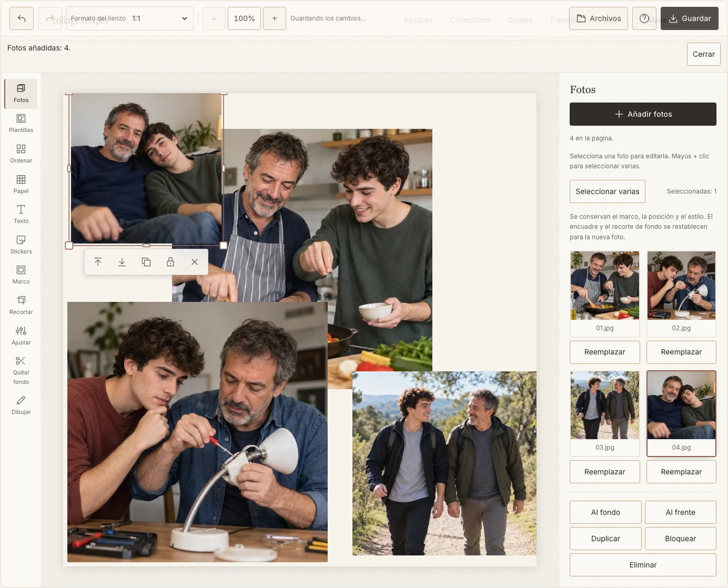Open the Marco frame tool

[x=21, y=275]
